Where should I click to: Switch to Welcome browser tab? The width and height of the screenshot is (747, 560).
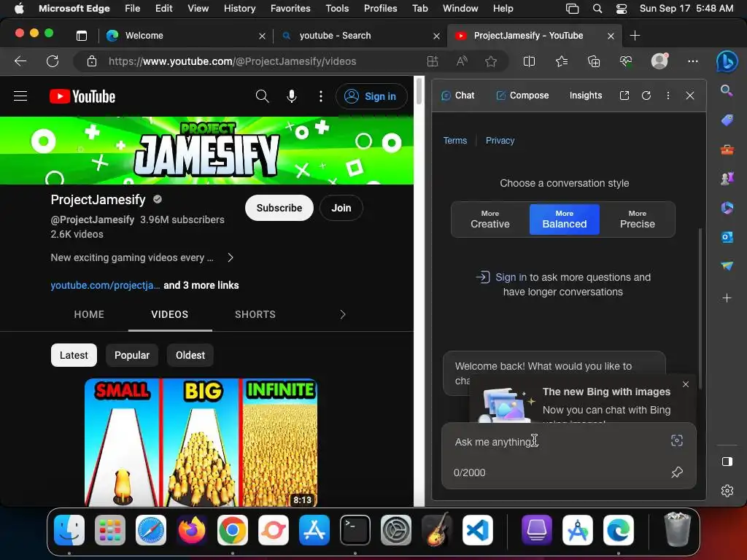(x=186, y=36)
